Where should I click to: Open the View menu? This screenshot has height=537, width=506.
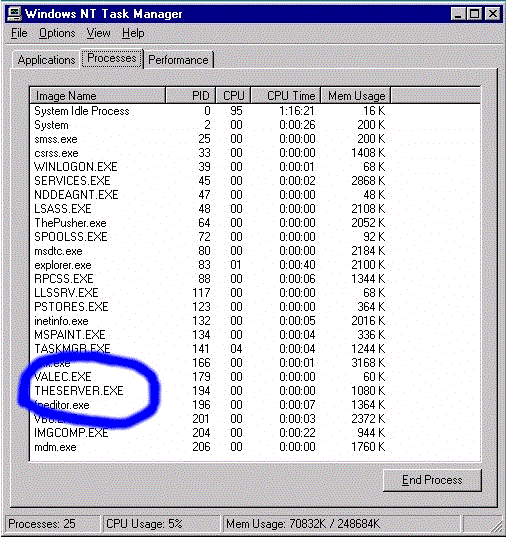click(98, 33)
